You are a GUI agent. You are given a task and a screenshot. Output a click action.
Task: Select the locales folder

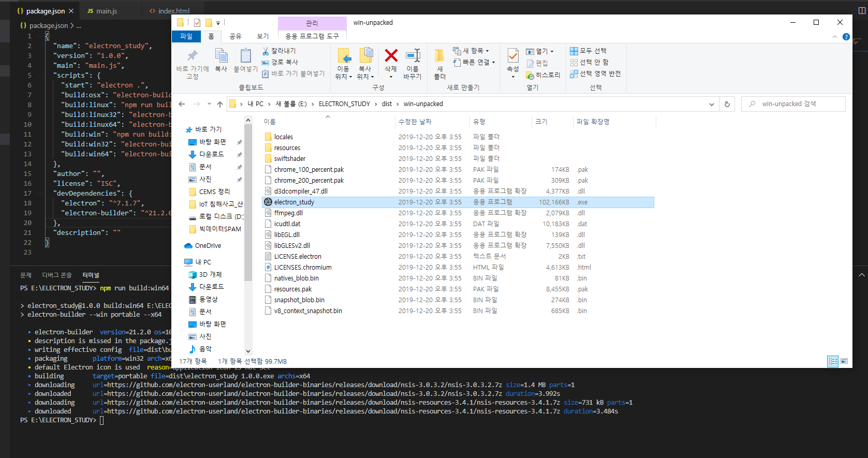[284, 137]
